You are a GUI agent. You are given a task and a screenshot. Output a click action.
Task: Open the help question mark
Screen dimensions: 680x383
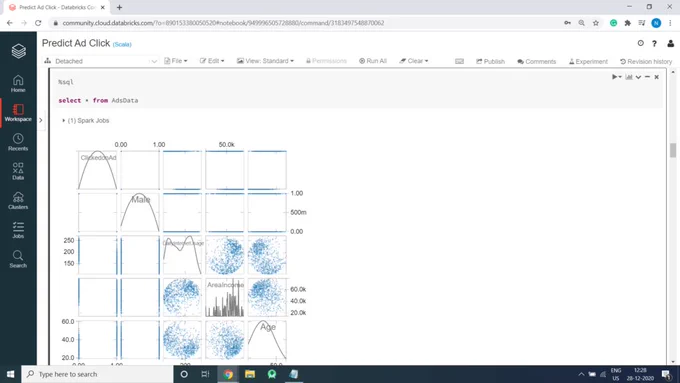(654, 43)
